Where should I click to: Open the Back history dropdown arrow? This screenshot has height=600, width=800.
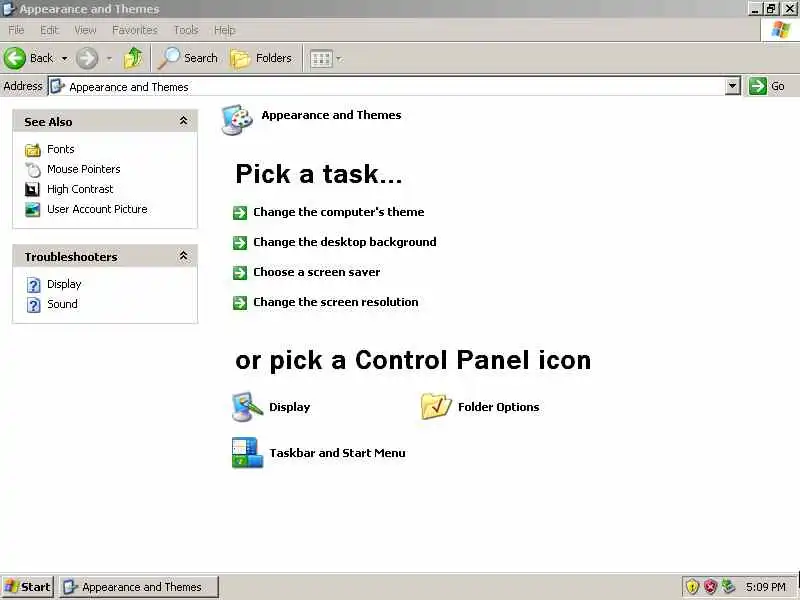[x=64, y=59]
